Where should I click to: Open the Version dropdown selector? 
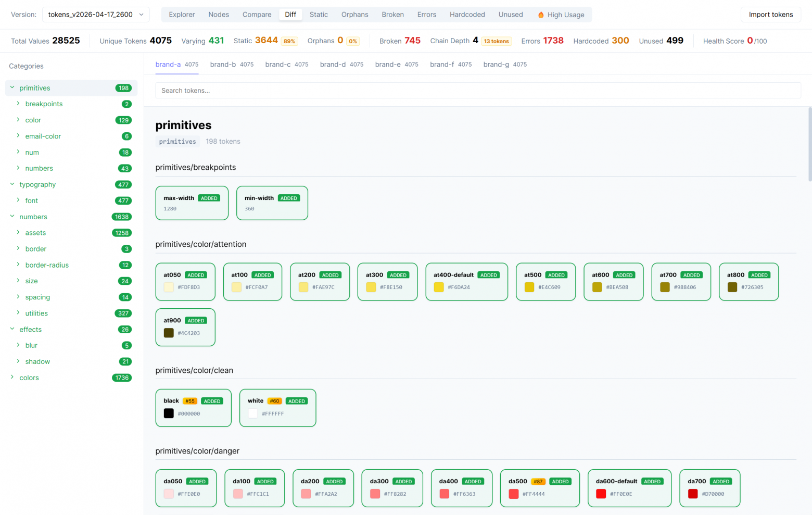96,15
